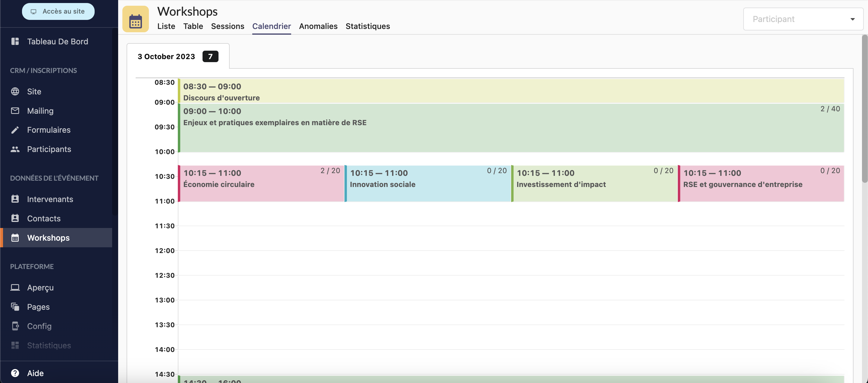The image size is (868, 383).
Task: Click the page vertical scrollbar
Action: 864,108
